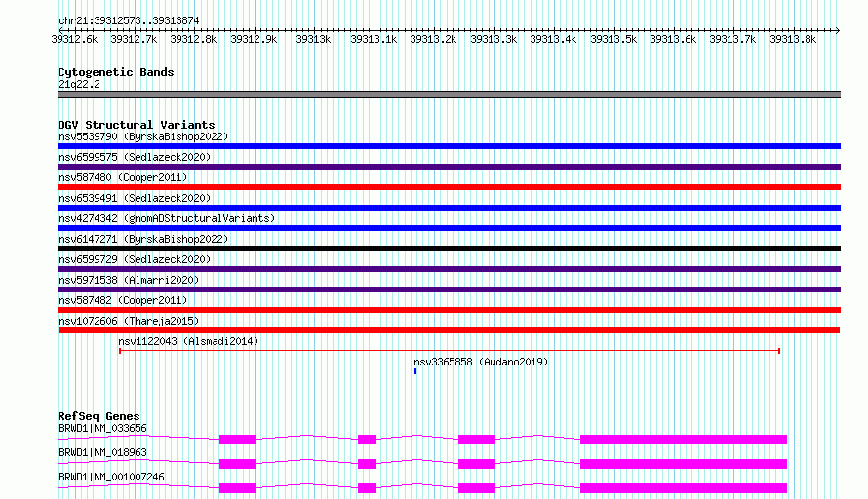Select the purple nsv6599729 variant bar

(449, 269)
